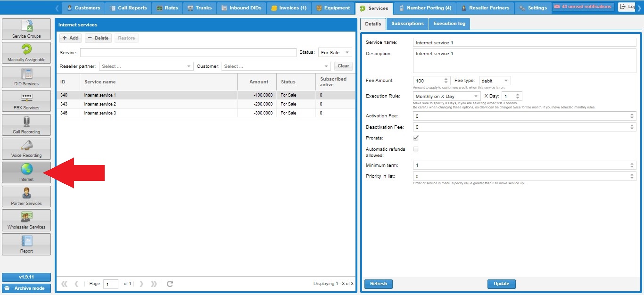Click the Update button
Viewport: 644px width, 295px height.
pyautogui.click(x=501, y=284)
